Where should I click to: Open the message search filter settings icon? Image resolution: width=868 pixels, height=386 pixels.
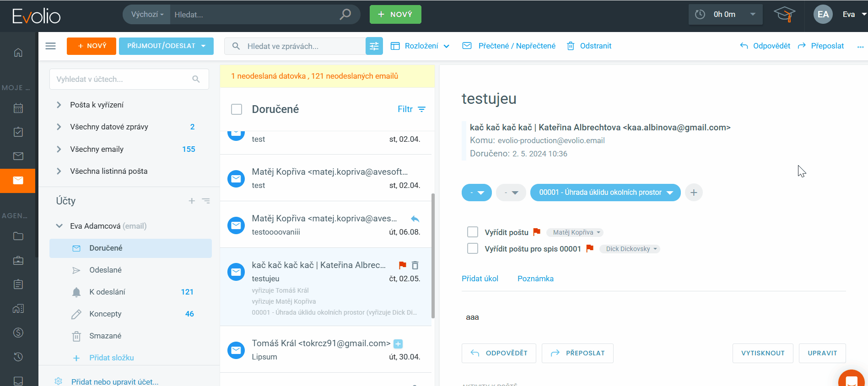(x=374, y=46)
